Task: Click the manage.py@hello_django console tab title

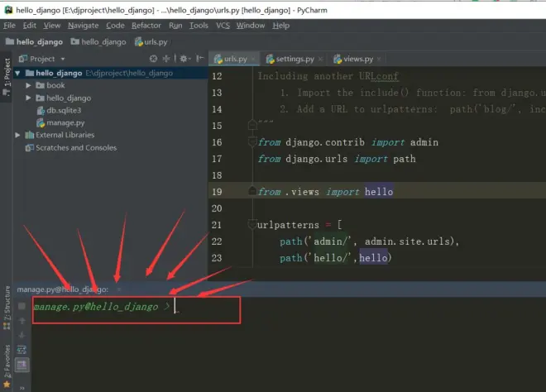Action: click(63, 289)
